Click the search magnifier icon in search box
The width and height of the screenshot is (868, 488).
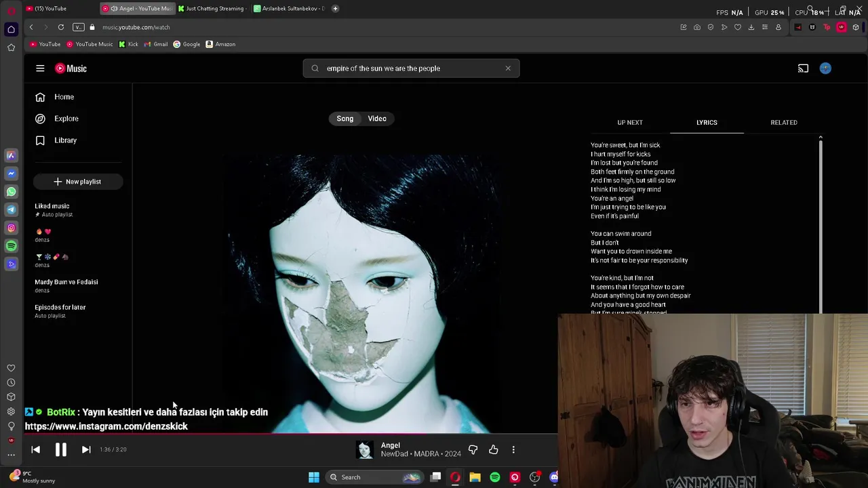(315, 68)
